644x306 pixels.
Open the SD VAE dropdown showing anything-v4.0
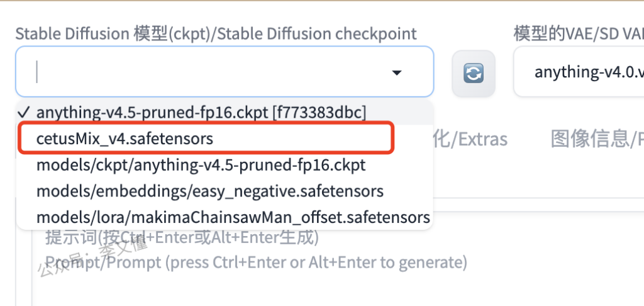[x=579, y=73]
